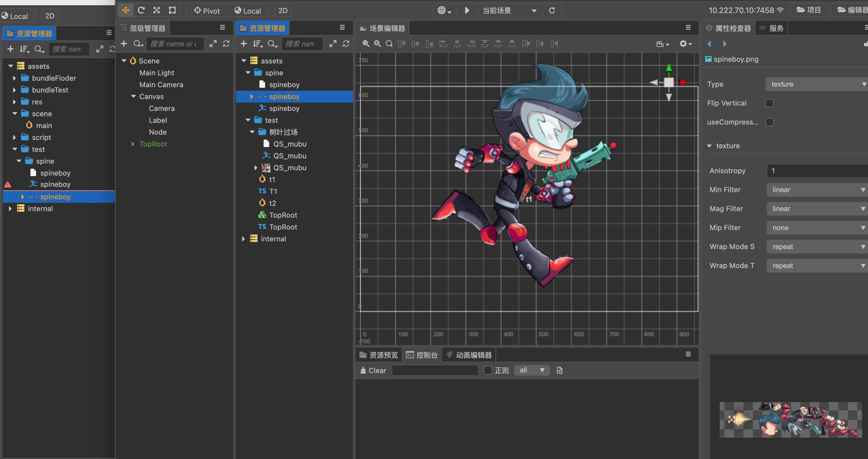Click the play preview button

click(467, 10)
